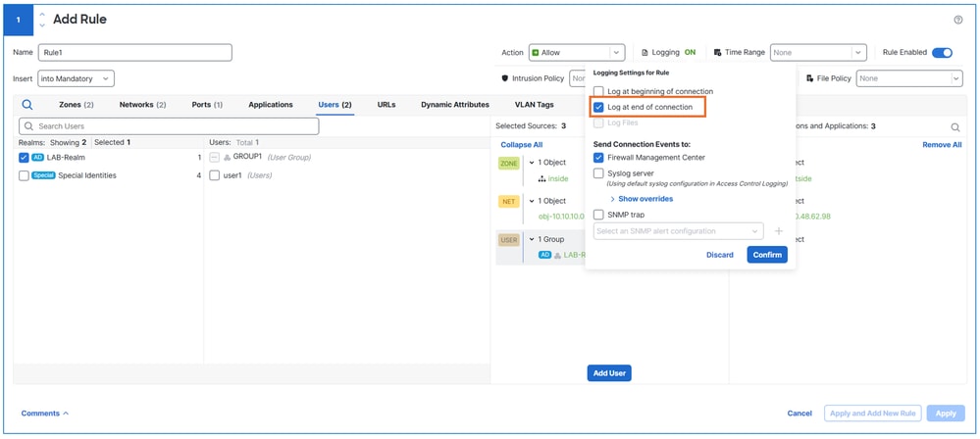Click the Logging document icon

[x=645, y=53]
